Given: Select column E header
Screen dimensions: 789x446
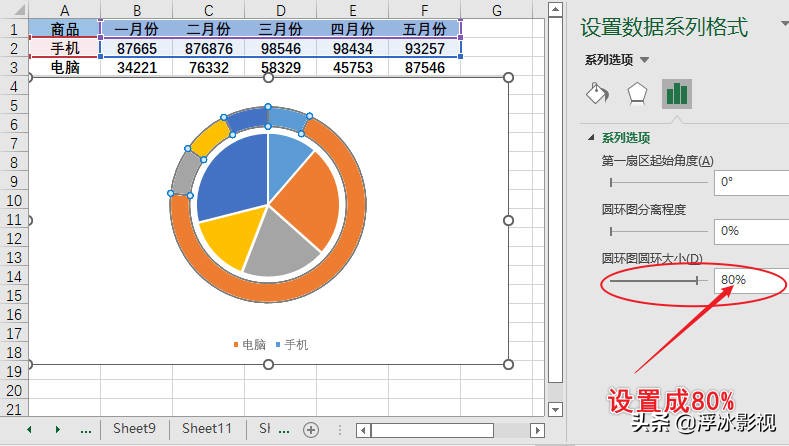Looking at the screenshot, I should point(352,10).
